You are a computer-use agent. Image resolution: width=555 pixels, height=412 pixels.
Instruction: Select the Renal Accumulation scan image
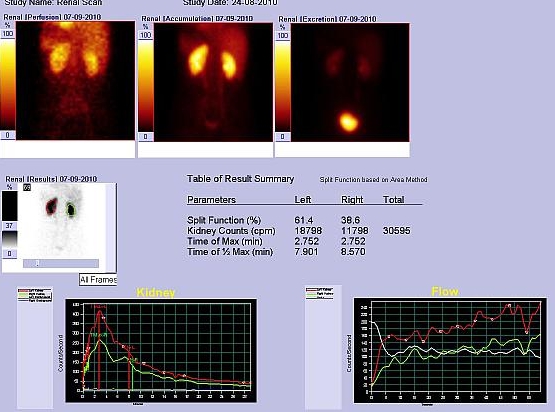tap(213, 82)
